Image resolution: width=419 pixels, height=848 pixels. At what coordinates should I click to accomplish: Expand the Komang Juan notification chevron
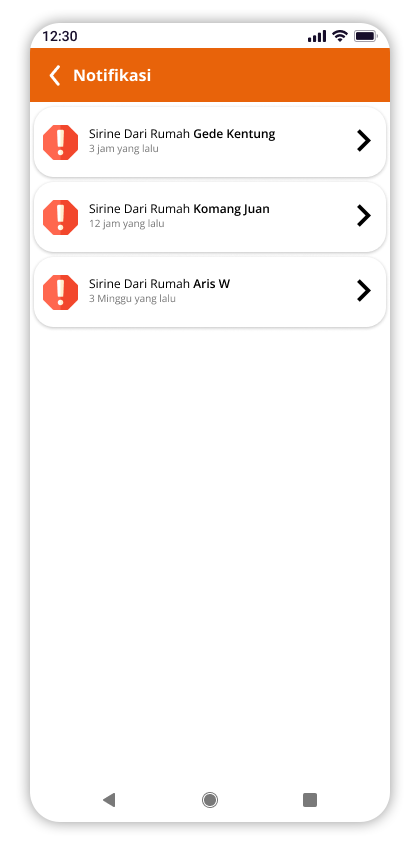[364, 216]
